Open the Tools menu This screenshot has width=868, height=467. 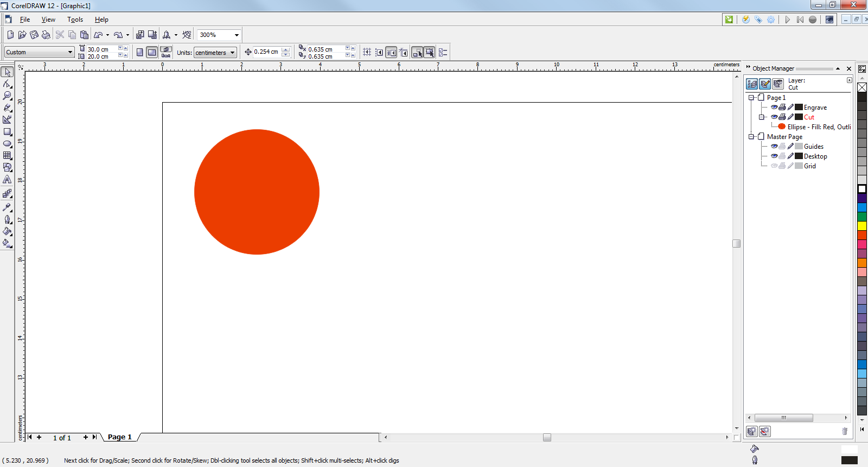pos(75,20)
